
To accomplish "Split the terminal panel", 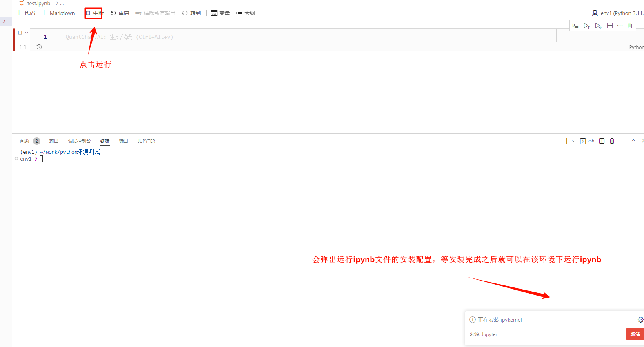I will click(x=602, y=141).
